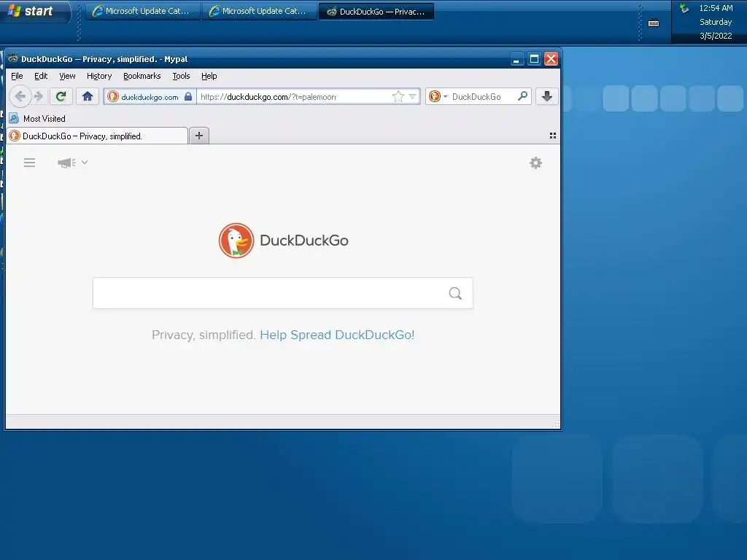Open DuckDuckGo settings gear
Viewport: 747px width, 560px height.
click(x=535, y=163)
